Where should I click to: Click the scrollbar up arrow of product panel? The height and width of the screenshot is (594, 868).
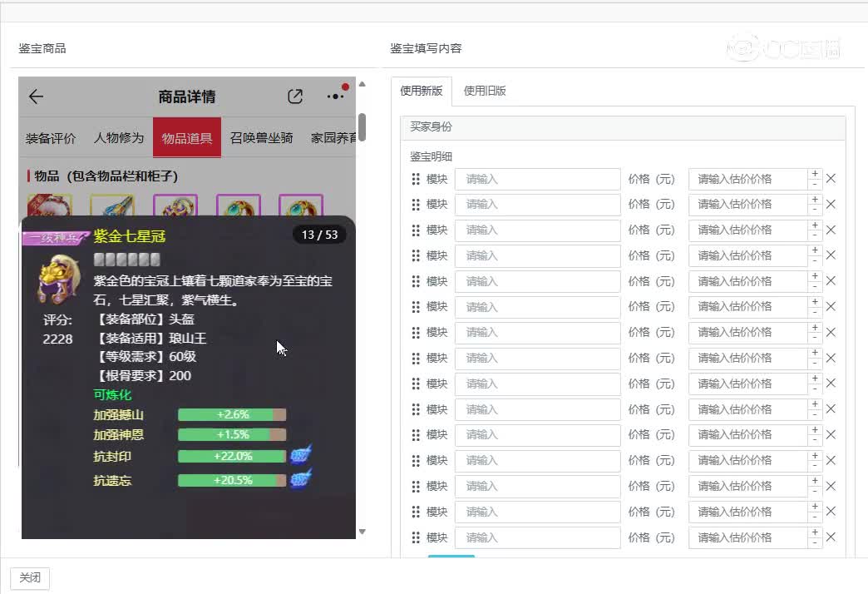click(362, 84)
